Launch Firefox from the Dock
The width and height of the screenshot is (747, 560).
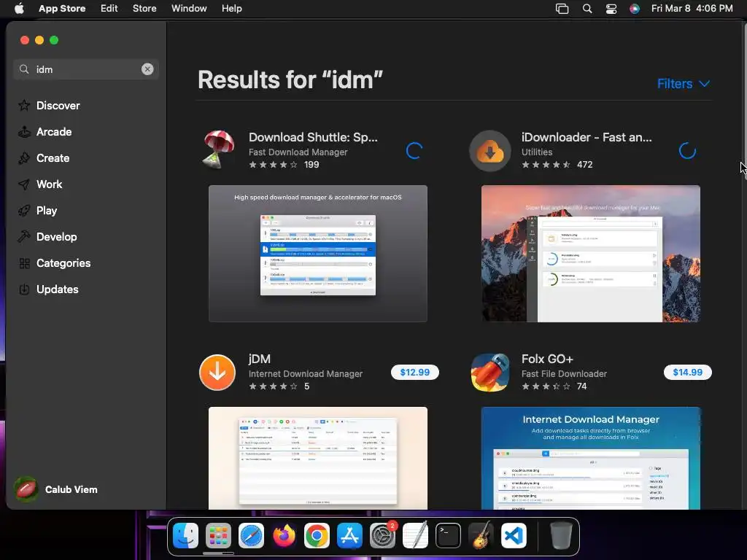tap(284, 536)
